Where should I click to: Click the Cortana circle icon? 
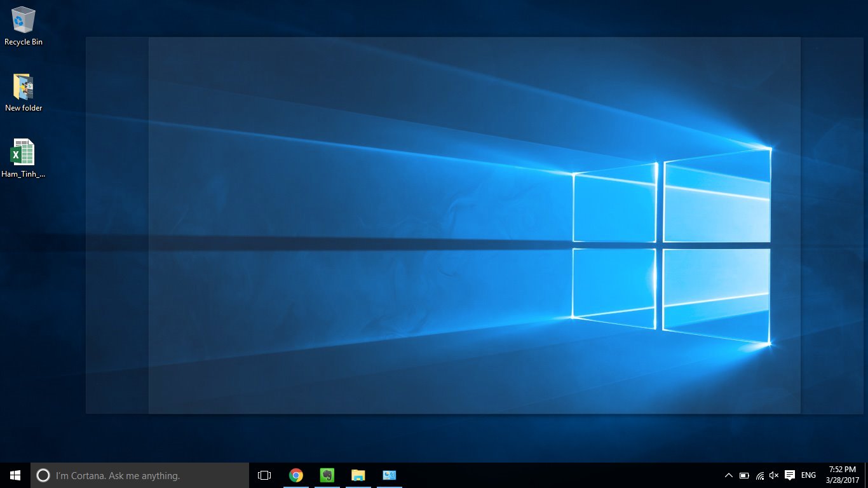pyautogui.click(x=43, y=475)
